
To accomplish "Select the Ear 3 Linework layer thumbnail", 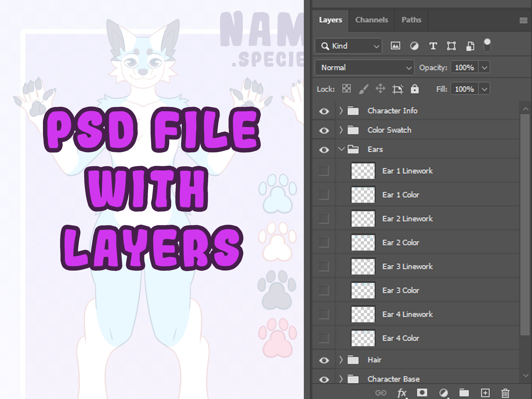I will tap(363, 266).
